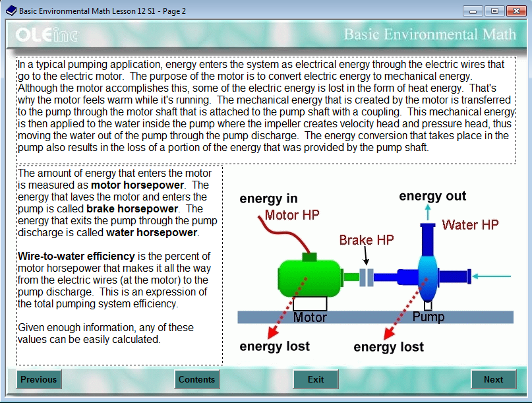Click the Motor label beneath the green motor
The image size is (532, 403).
pyautogui.click(x=310, y=317)
